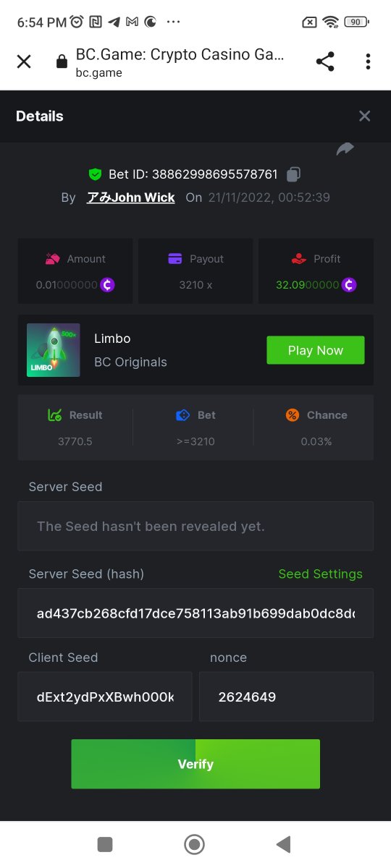
Task: Tap the Android home button
Action: coord(193,844)
